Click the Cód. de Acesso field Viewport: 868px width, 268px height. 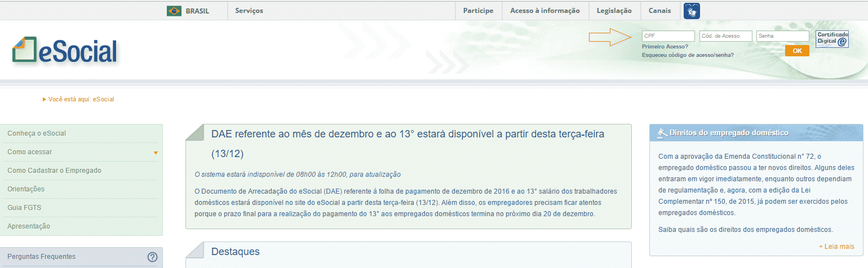(726, 36)
